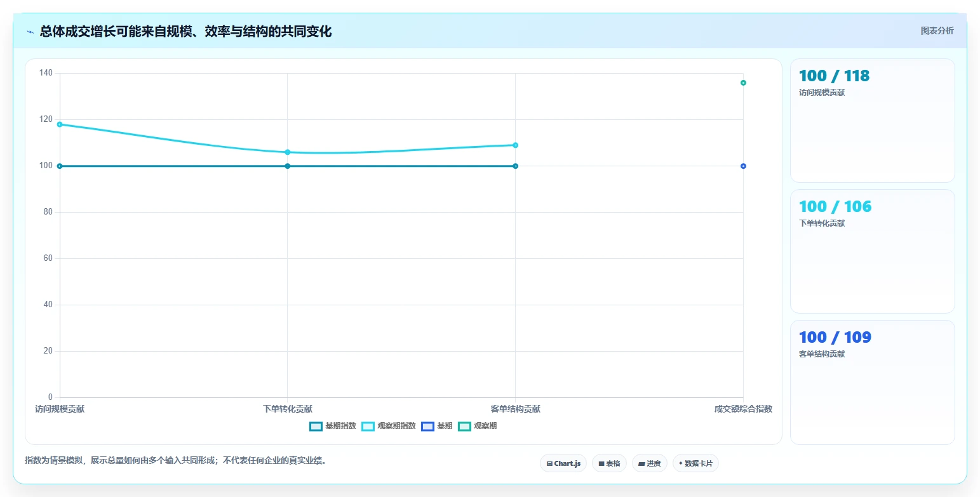Click the 数据卡片 pill tag
The image size is (980, 497).
click(x=695, y=463)
